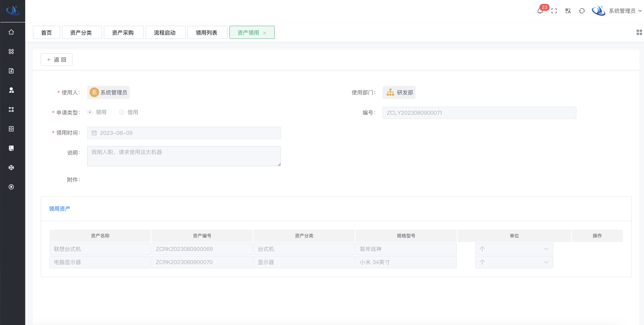Click the 说明 description textarea
This screenshot has height=325, width=644.
click(184, 156)
